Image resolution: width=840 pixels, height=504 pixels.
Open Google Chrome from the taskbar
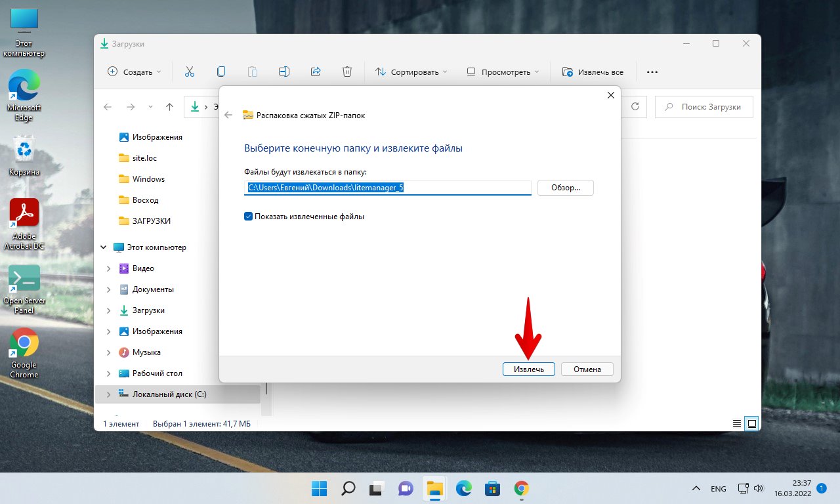click(x=522, y=488)
